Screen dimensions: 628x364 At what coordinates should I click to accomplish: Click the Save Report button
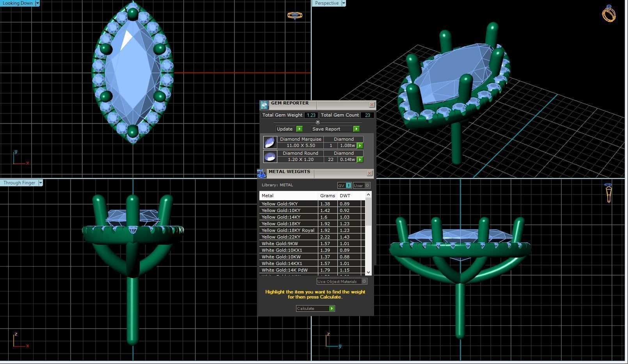(335, 129)
